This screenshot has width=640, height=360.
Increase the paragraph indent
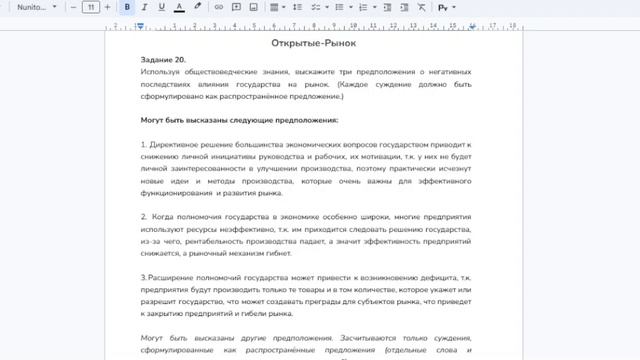404,7
